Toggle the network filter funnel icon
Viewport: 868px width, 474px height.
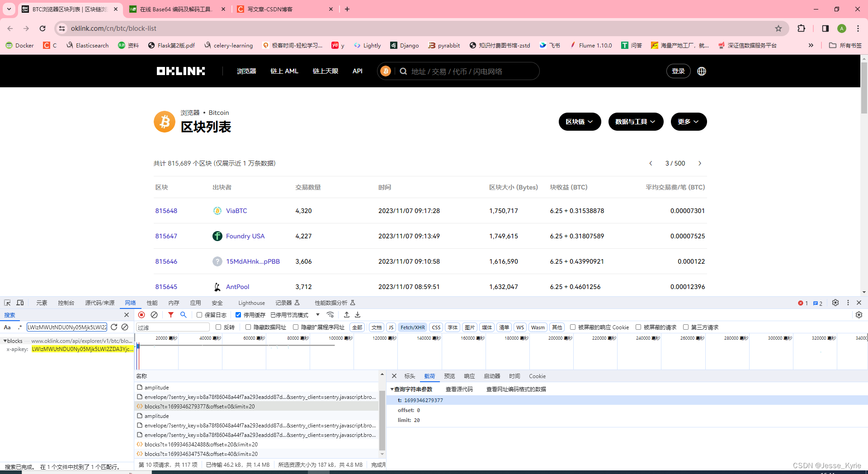click(x=171, y=315)
